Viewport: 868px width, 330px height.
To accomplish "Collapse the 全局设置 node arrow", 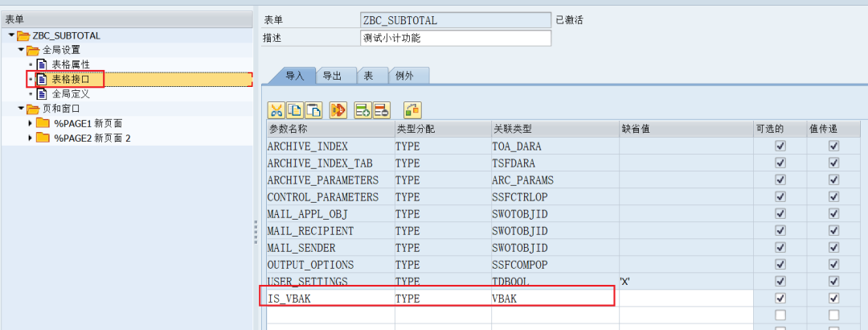I will click(x=21, y=50).
